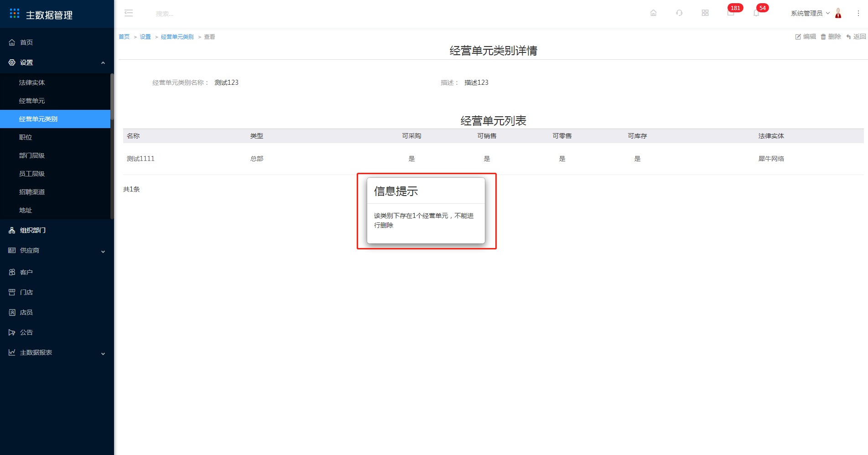The height and width of the screenshot is (455, 868).
Task: Click the 信息提示 dialog title
Action: [396, 191]
